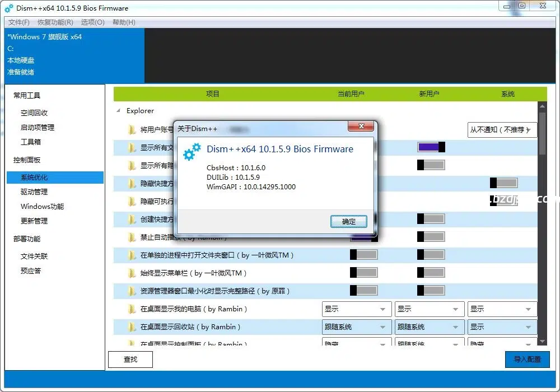This screenshot has height=392, width=560.
Task: Select 空间回收 in the sidebar
Action: 34,113
